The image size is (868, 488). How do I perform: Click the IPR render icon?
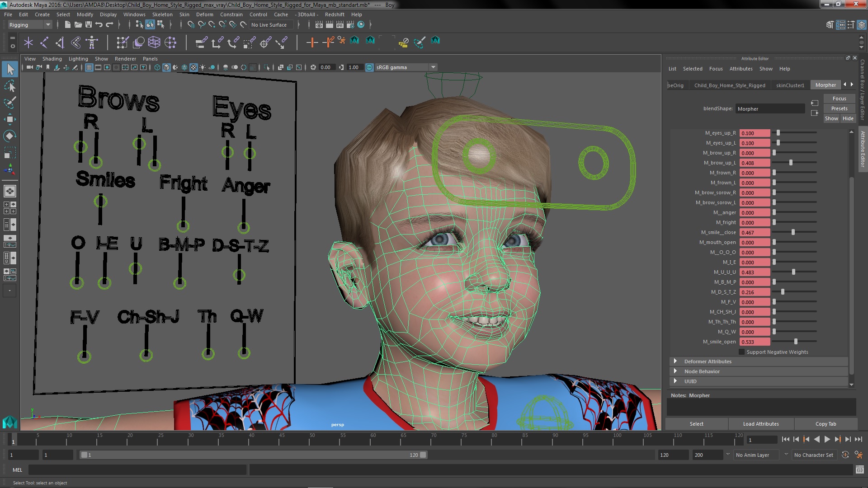point(340,25)
